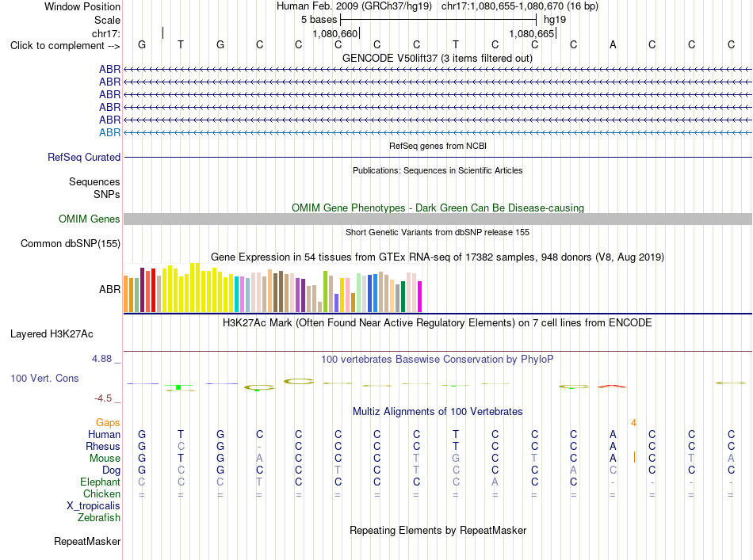The image size is (753, 560).
Task: Click the 'RepeatMasker' track label
Action: (x=87, y=542)
